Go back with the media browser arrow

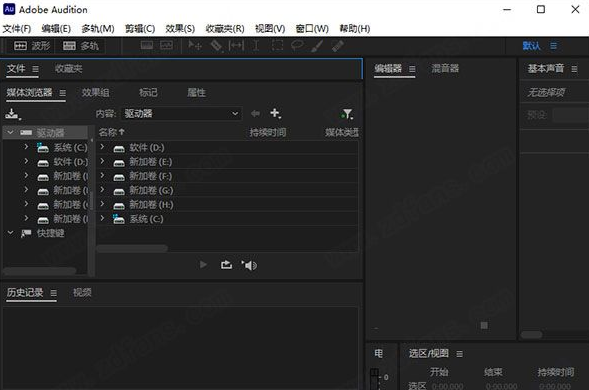pos(255,113)
